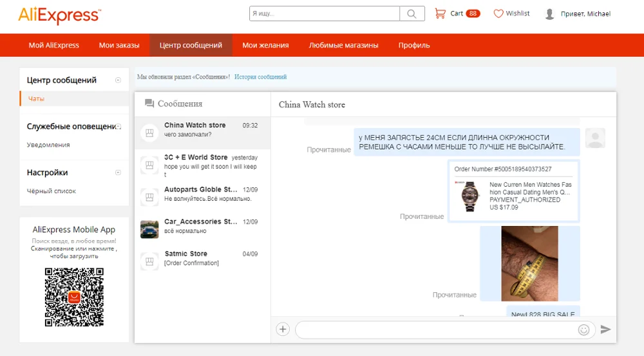This screenshot has height=356, width=644.
Task: Click the 'Не волнуйтесь.Всё нормально.' preview
Action: (208, 199)
